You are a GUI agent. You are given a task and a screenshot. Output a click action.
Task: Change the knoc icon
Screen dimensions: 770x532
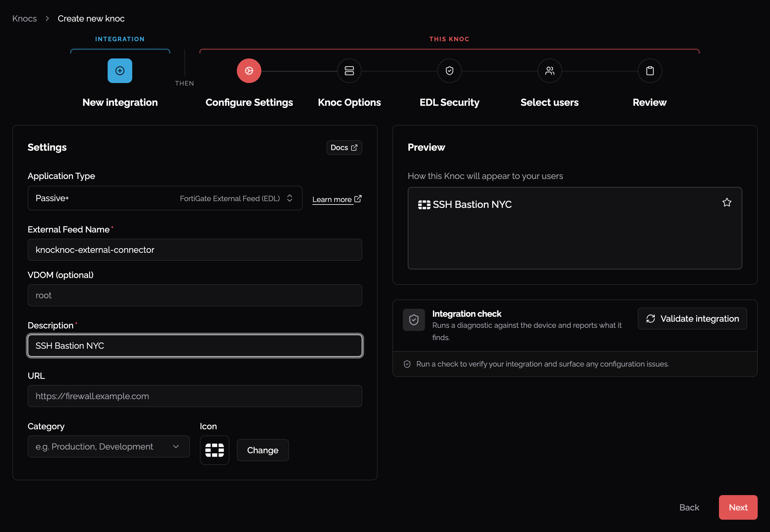point(263,450)
